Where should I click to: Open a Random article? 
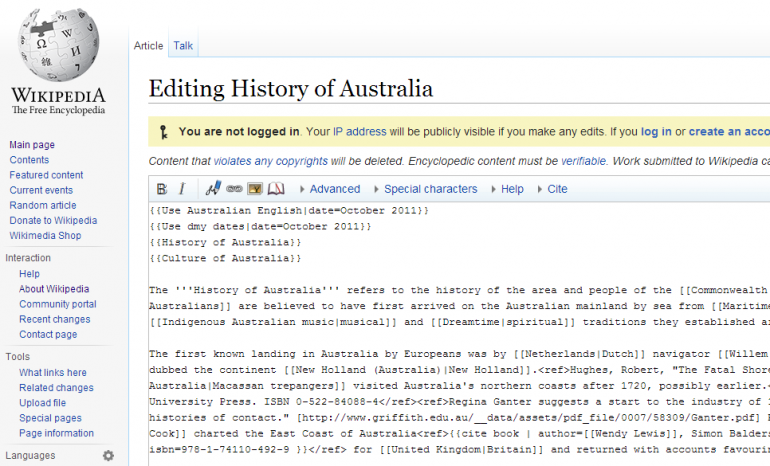43,205
